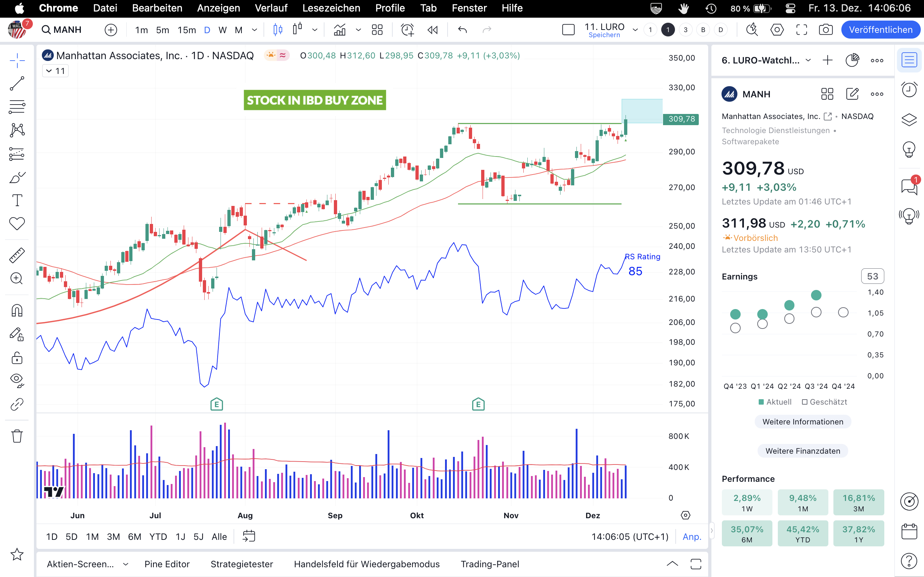Select the trend line drawing tool

[x=17, y=84]
